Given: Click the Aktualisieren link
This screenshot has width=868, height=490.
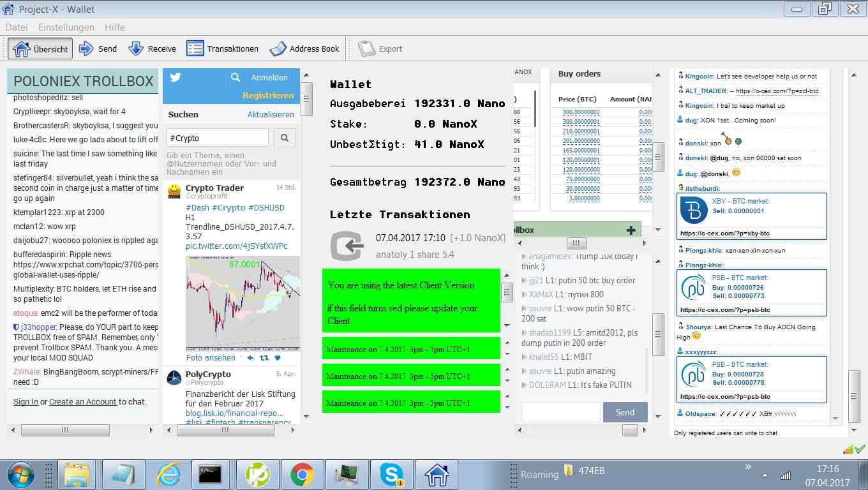Looking at the screenshot, I should (x=271, y=114).
